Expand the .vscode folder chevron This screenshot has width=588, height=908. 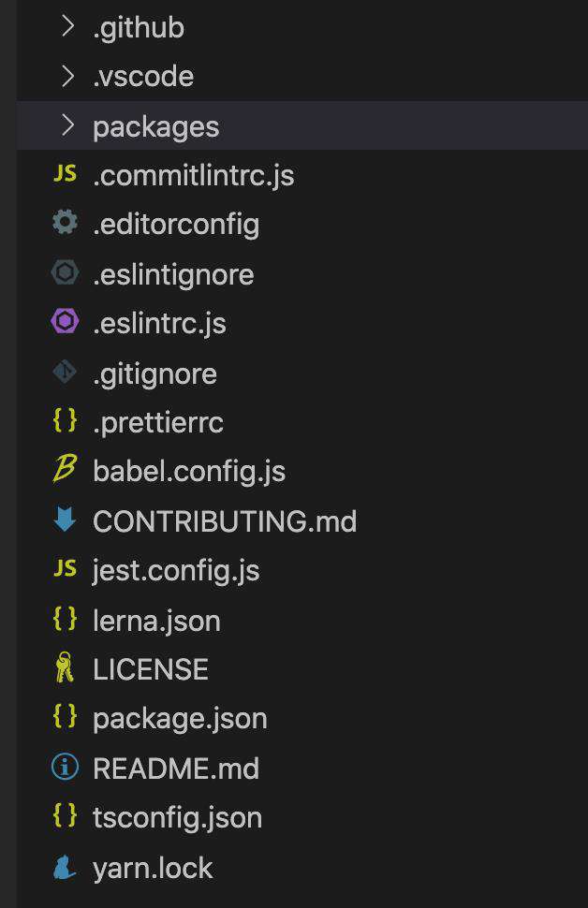(67, 77)
